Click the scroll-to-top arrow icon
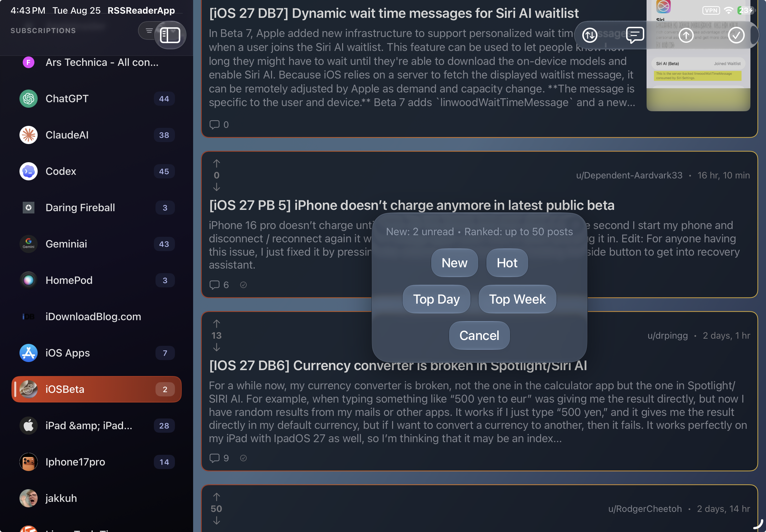 pyautogui.click(x=686, y=35)
